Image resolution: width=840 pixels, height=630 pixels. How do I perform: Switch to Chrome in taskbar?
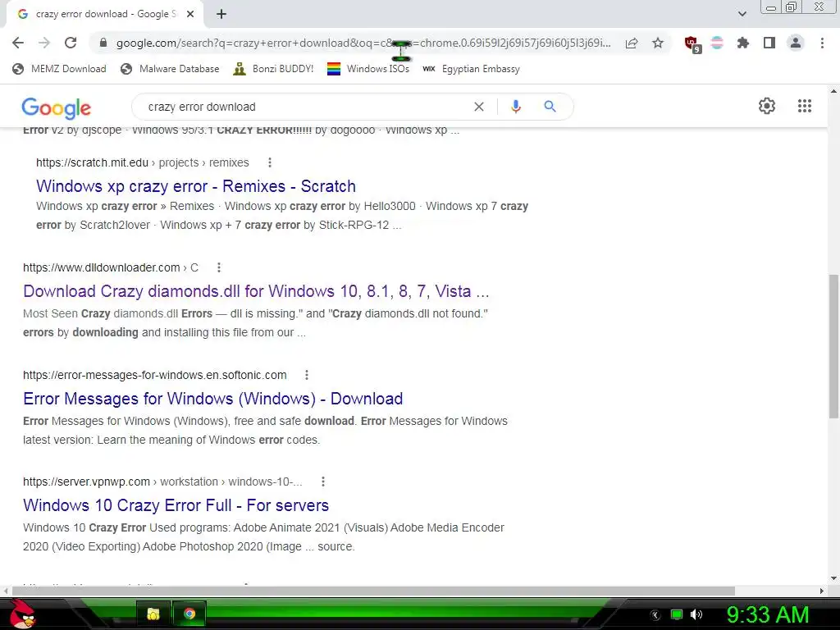[189, 614]
